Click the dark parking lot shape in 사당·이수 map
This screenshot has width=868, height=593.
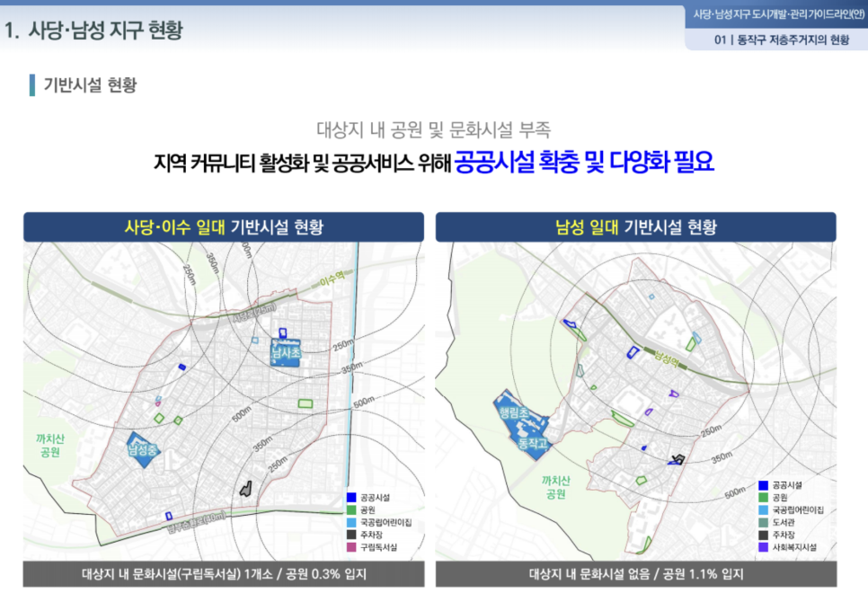(246, 489)
